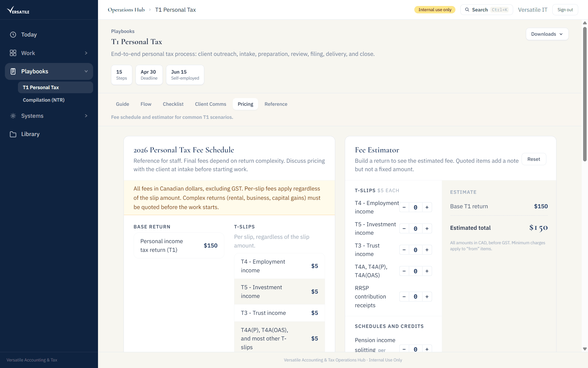The height and width of the screenshot is (368, 588).
Task: Click the vertical scrollbar thumb
Action: pyautogui.click(x=585, y=94)
